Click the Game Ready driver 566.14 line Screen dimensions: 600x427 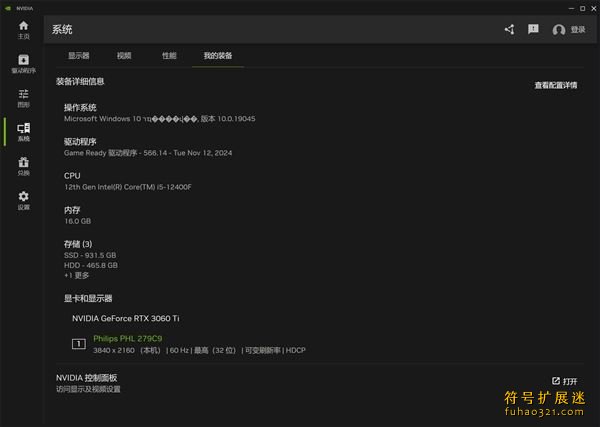coord(148,153)
